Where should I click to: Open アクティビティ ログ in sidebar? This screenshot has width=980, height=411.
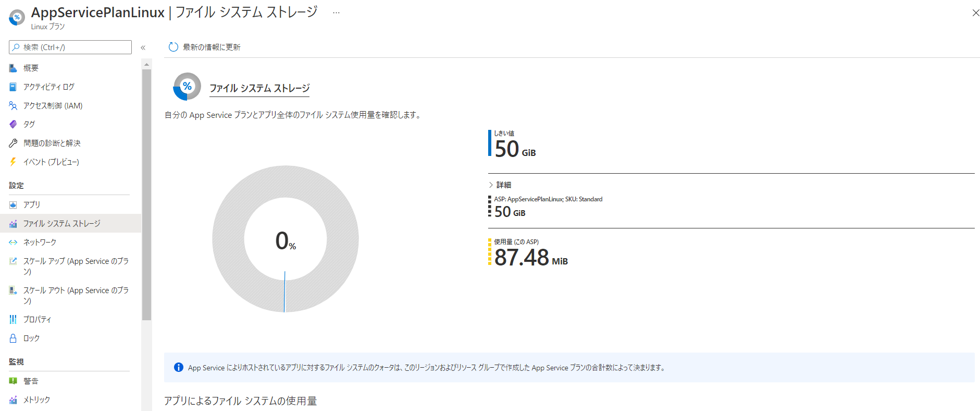(48, 87)
